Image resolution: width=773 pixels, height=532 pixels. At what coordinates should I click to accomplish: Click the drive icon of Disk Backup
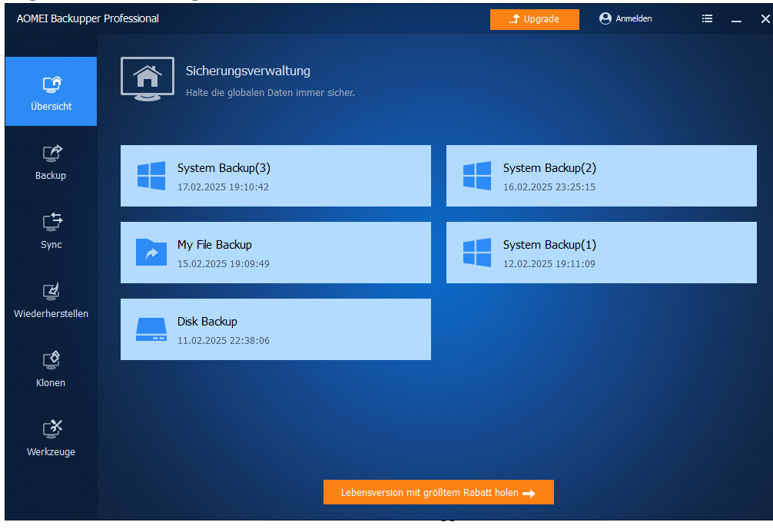(x=151, y=329)
